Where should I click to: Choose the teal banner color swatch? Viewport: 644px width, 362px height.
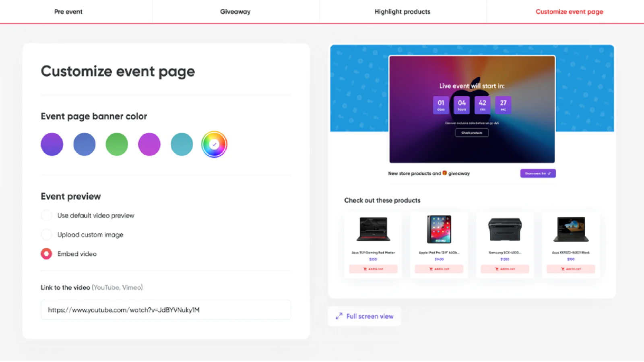(182, 144)
